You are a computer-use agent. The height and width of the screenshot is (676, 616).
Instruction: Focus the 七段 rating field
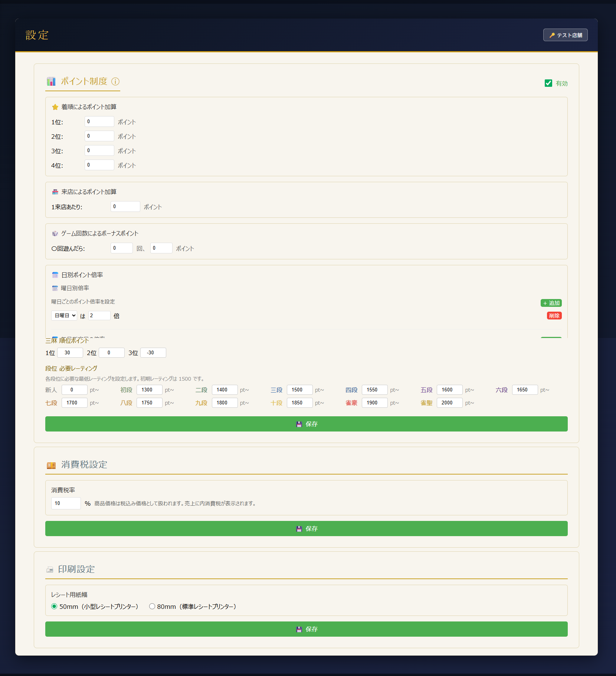75,403
